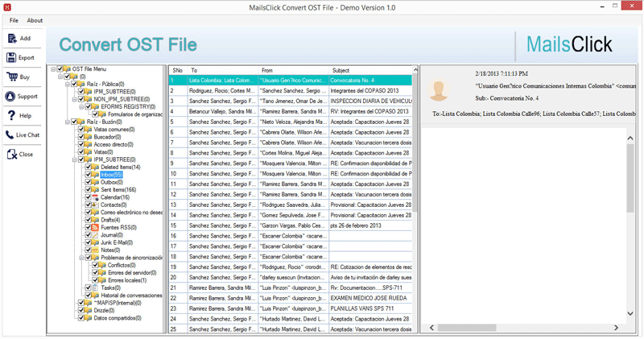Select email row 15 pts 26 de febrero 2013

(x=291, y=225)
